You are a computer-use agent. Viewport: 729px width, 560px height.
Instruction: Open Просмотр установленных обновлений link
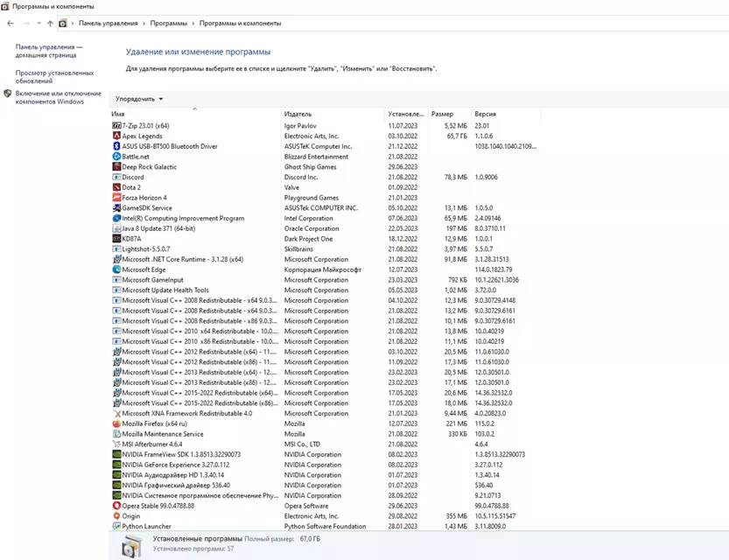click(54, 77)
